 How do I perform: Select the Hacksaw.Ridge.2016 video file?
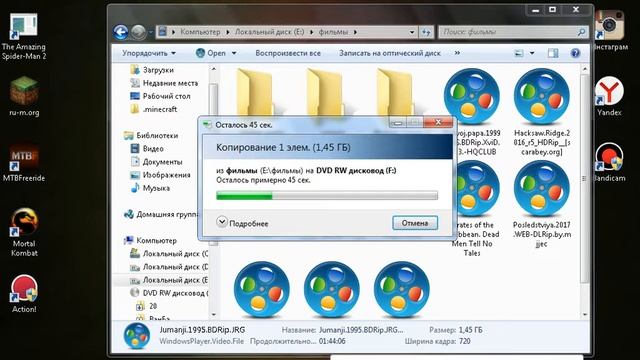point(542,112)
